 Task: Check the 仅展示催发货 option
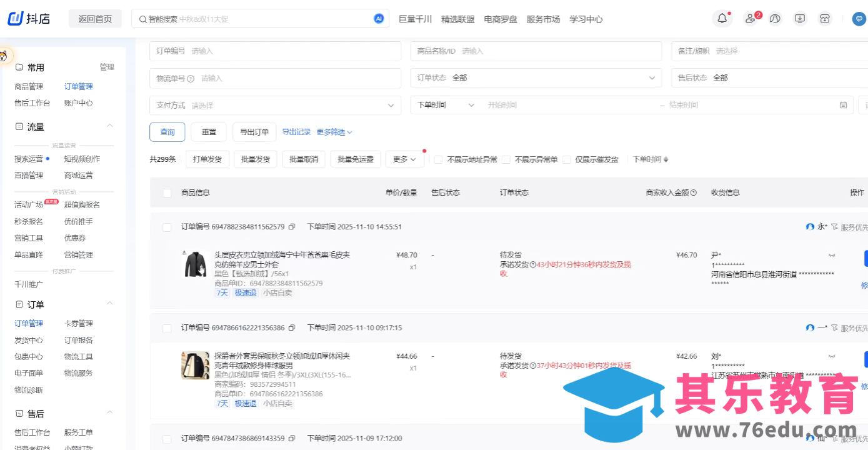[x=567, y=159]
